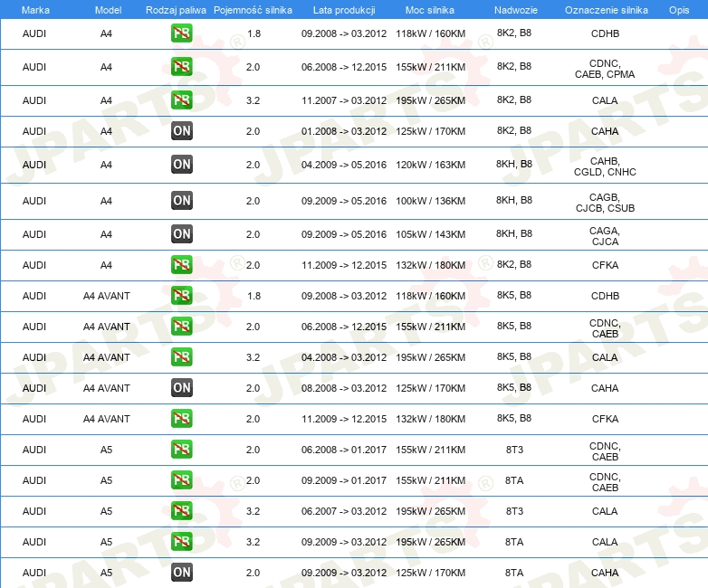Click the date range 01.2008 -> 03.2012
Screen dimensions: 708x588
[344, 131]
